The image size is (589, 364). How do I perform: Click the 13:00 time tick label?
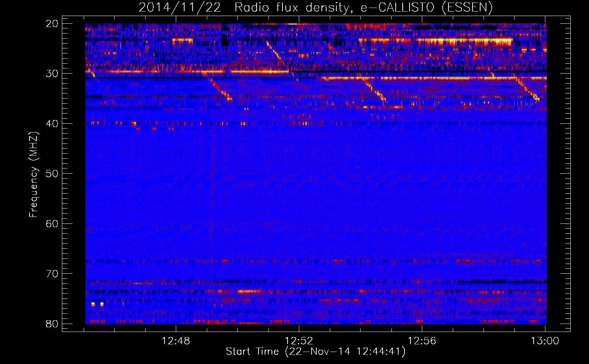tap(545, 341)
